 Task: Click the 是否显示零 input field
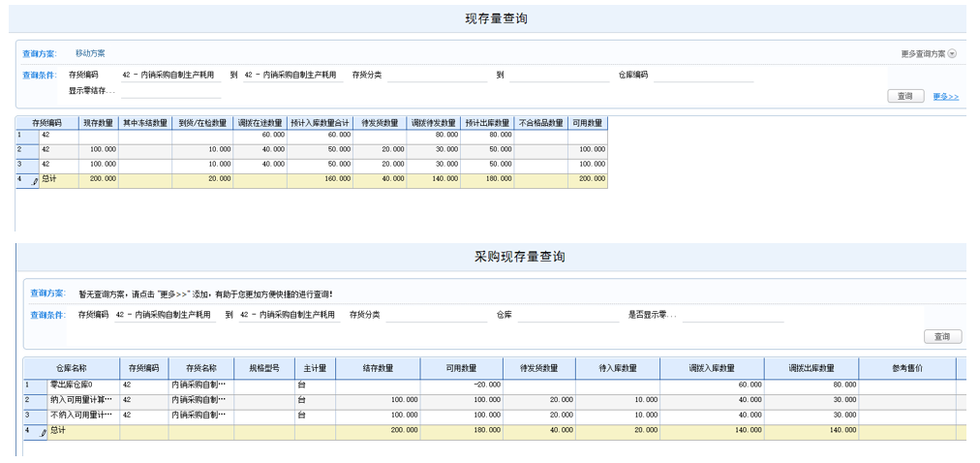733,315
